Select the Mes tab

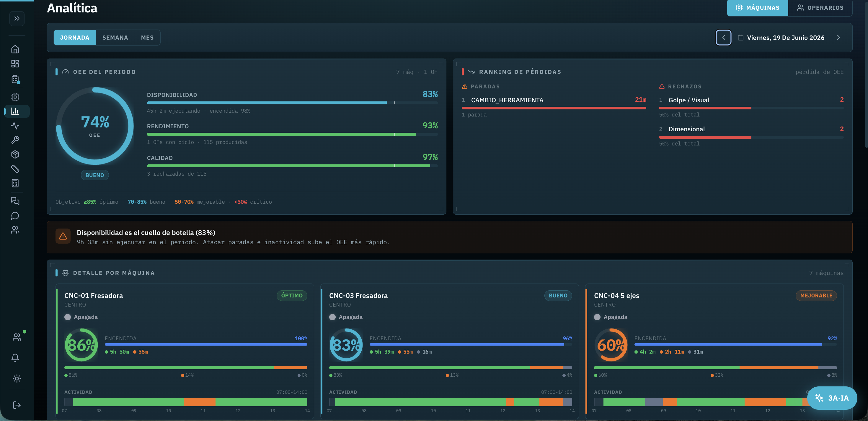(x=147, y=38)
